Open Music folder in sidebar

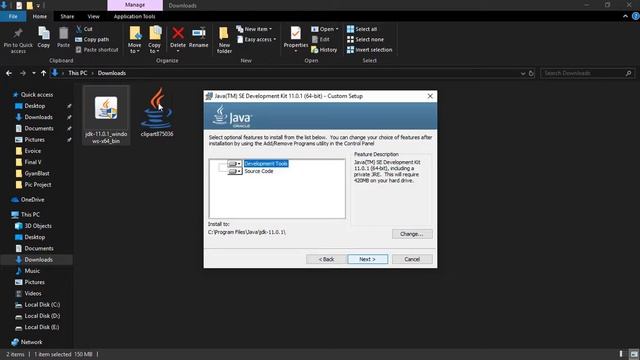[x=32, y=271]
